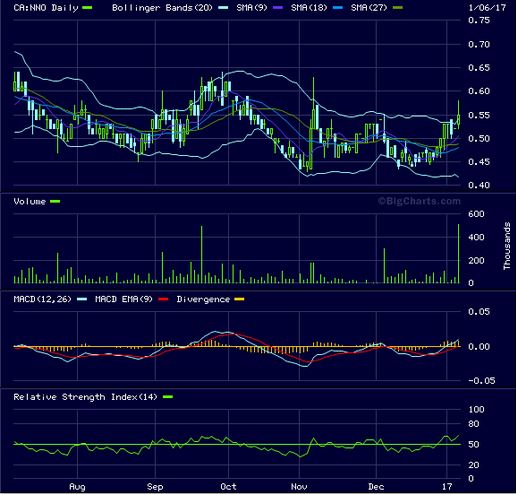Screen dimensions: 516x494
Task: Click the Divergence legend label
Action: [x=203, y=299]
